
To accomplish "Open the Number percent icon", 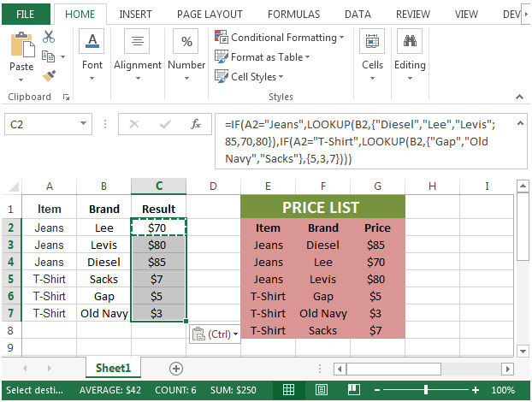I will [186, 41].
